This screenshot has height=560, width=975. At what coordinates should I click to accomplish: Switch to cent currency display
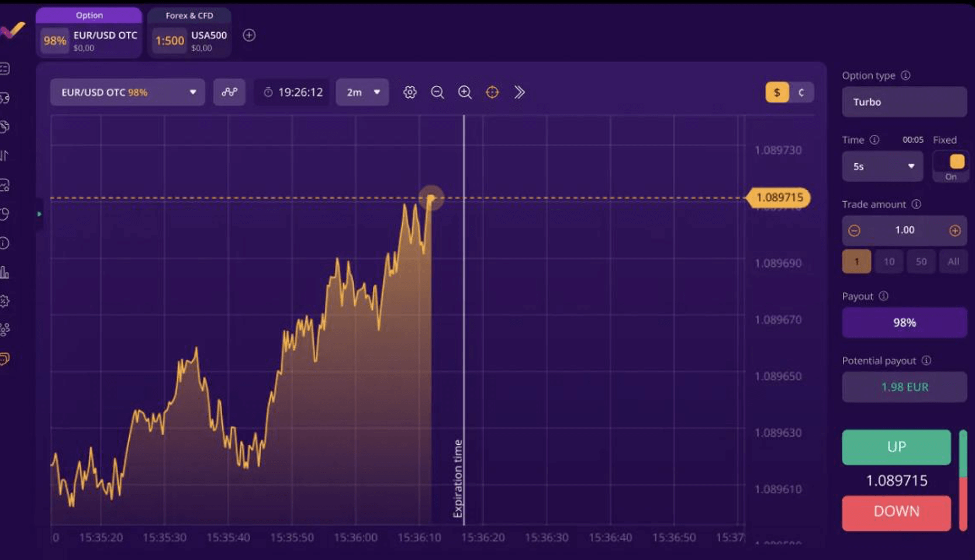tap(801, 92)
